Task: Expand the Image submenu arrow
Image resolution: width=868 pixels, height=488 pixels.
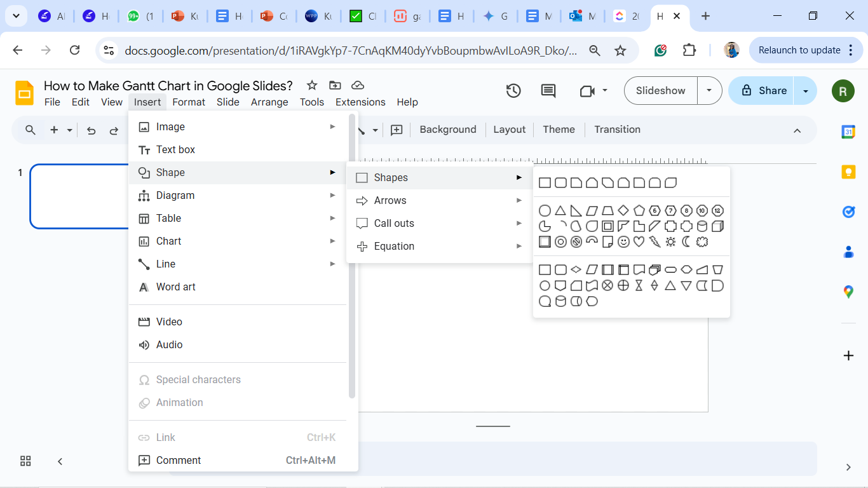Action: coord(332,126)
